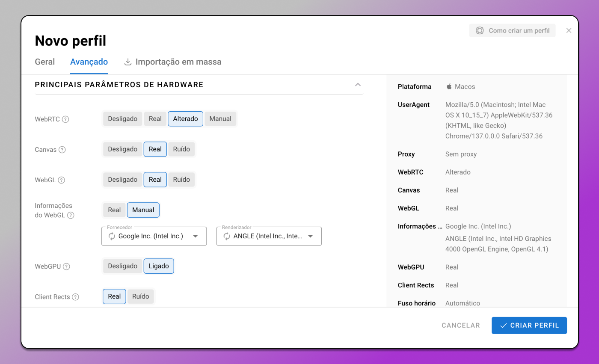The width and height of the screenshot is (599, 364).
Task: Set Client Rects to Ruído
Action: [x=141, y=296]
